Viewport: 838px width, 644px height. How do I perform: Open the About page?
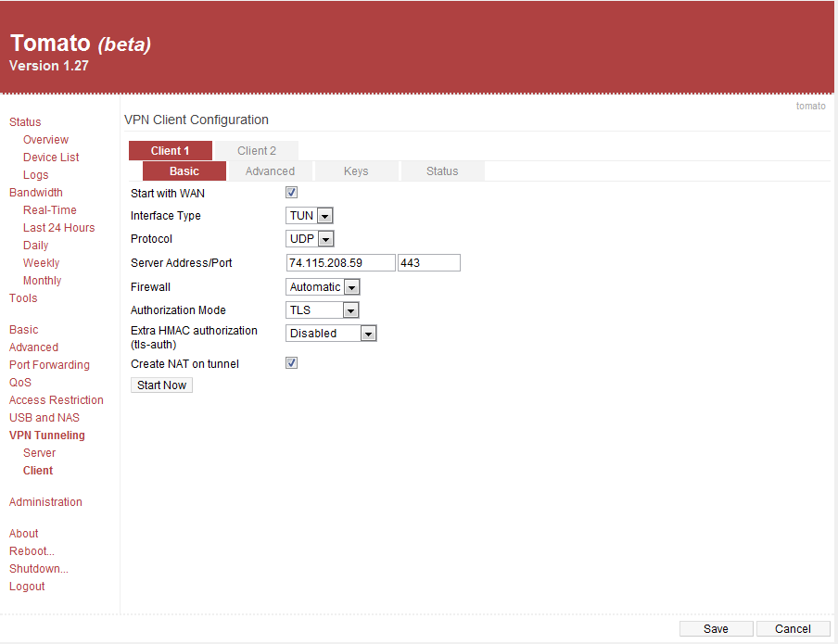[23, 534]
